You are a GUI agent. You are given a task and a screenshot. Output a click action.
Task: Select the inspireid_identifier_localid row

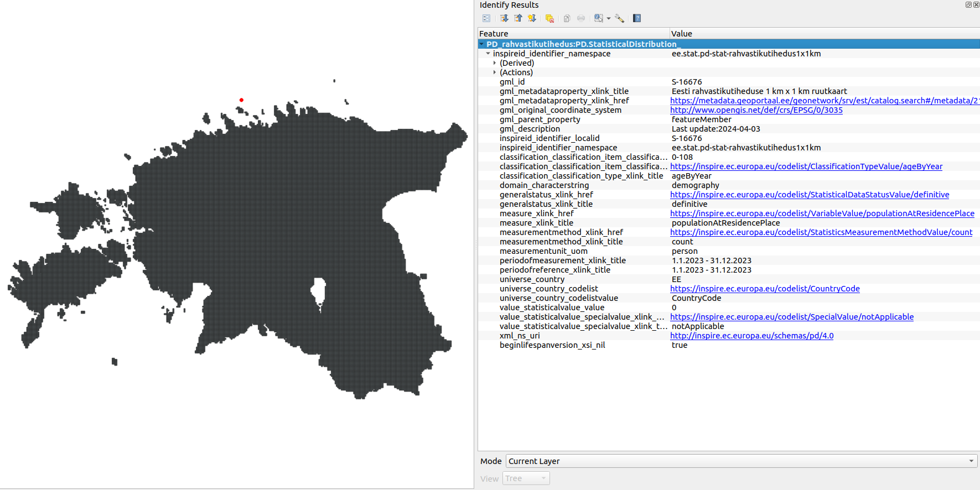pos(729,138)
